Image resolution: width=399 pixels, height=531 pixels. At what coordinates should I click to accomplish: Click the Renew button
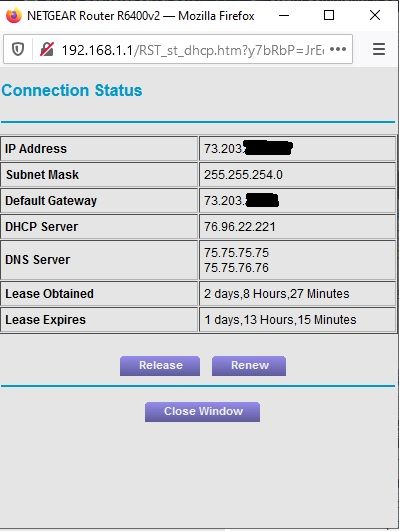tap(249, 366)
